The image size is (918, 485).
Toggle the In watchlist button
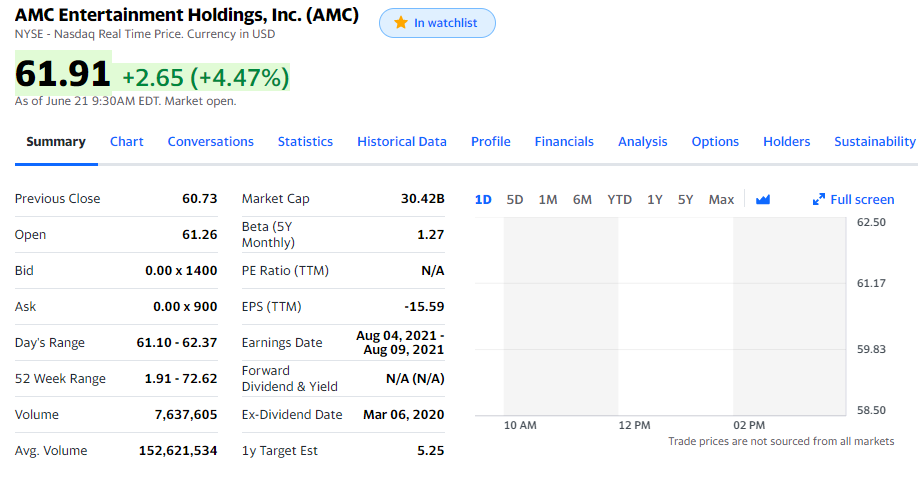[437, 23]
